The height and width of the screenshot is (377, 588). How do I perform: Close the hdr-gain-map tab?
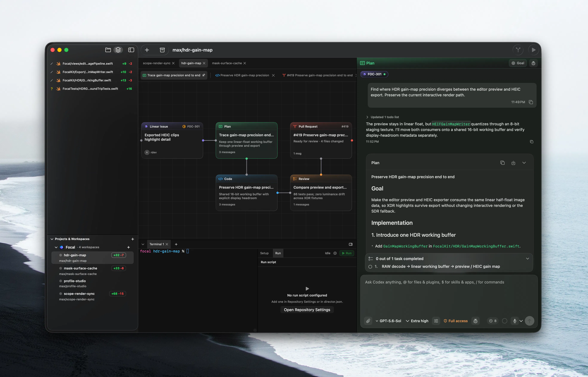(204, 63)
